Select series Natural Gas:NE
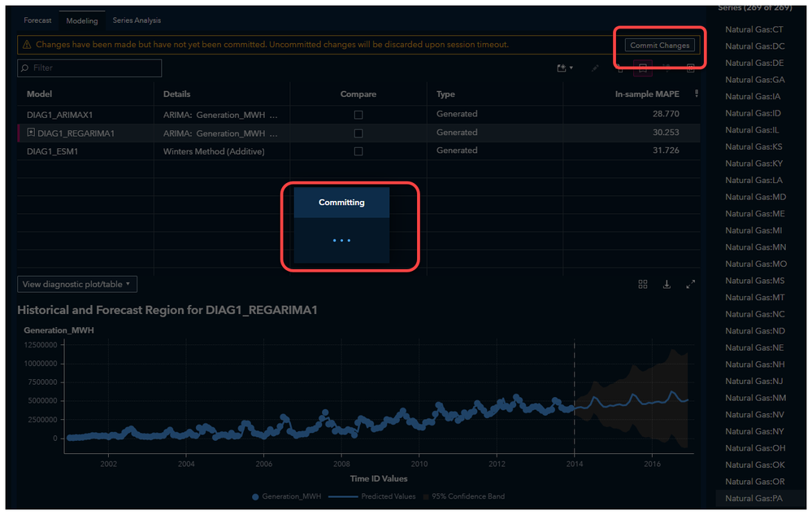This screenshot has height=515, width=812. coord(754,347)
